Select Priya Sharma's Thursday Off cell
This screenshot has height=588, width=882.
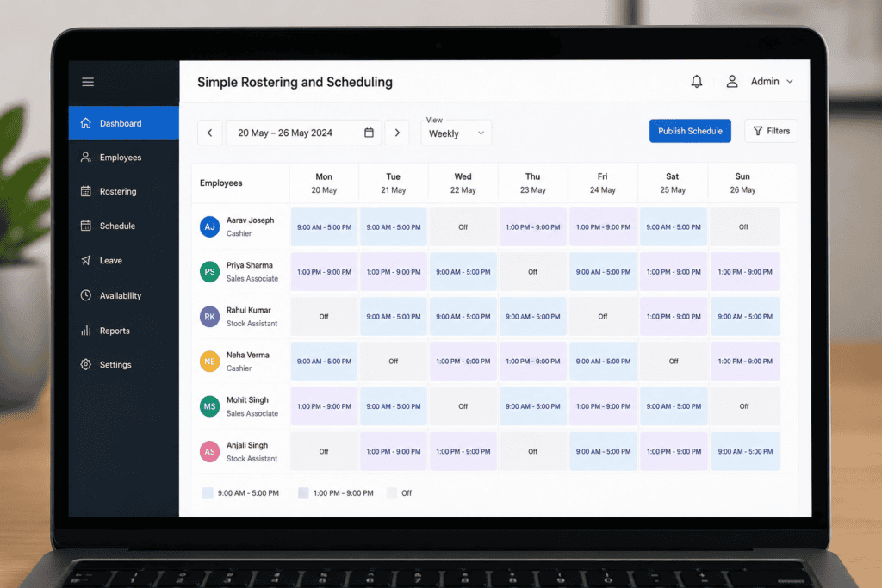click(x=532, y=272)
